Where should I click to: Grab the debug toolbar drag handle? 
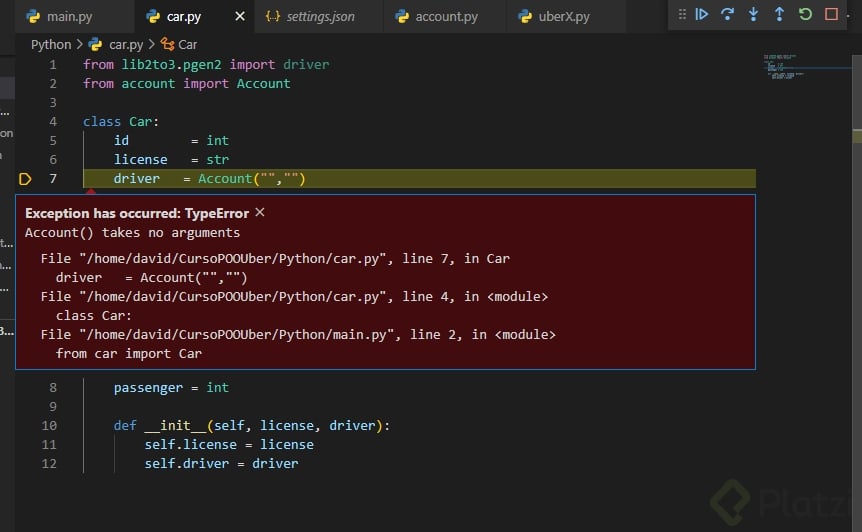click(682, 14)
